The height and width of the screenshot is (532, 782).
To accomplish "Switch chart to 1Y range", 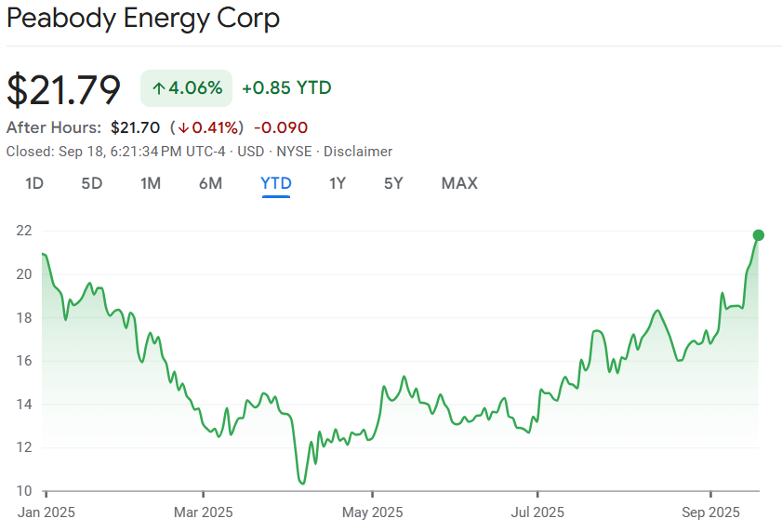I will tap(338, 183).
